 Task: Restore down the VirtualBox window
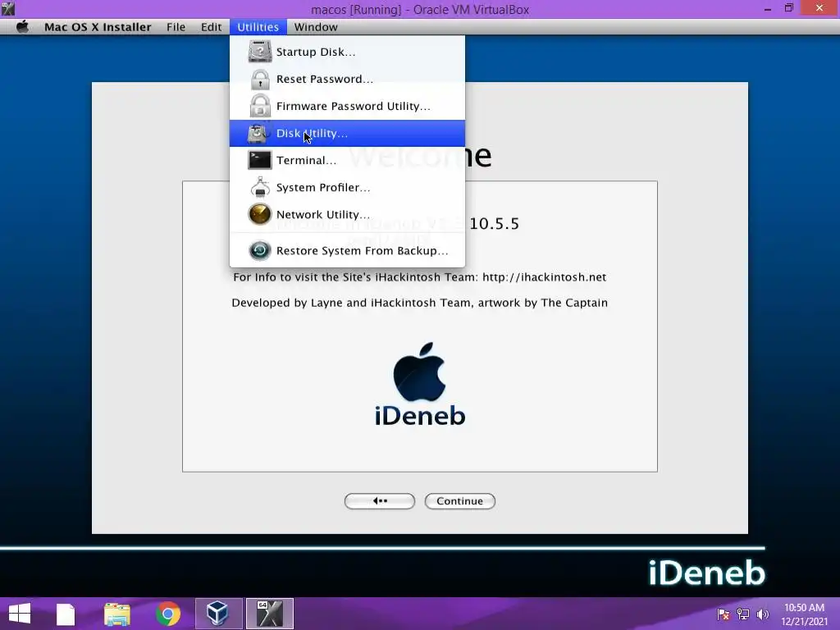(x=788, y=8)
